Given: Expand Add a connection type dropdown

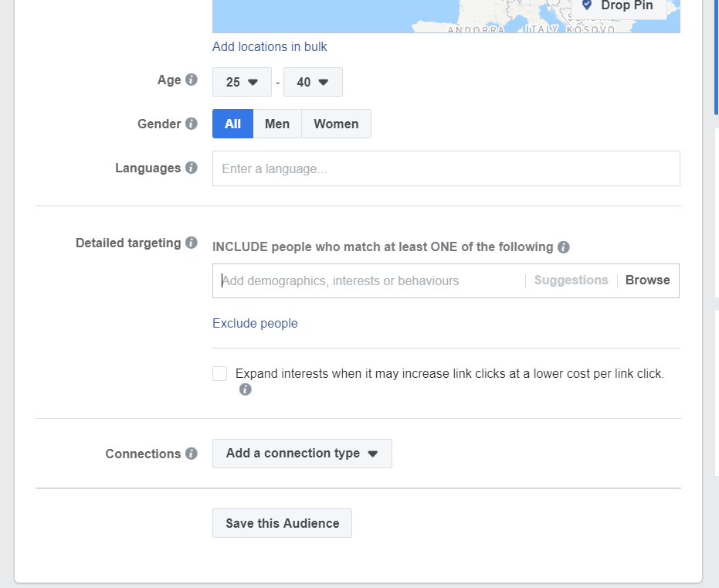Looking at the screenshot, I should point(302,454).
